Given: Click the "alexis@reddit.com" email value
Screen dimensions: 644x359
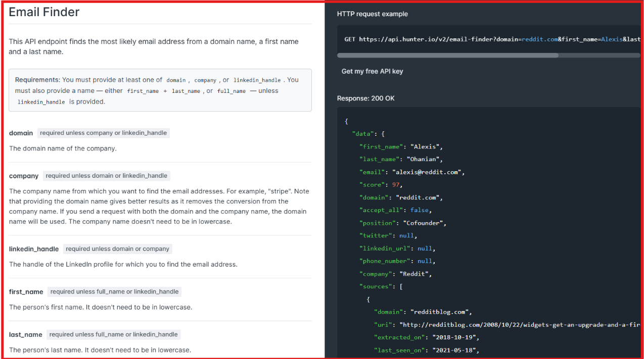Looking at the screenshot, I should pos(426,172).
